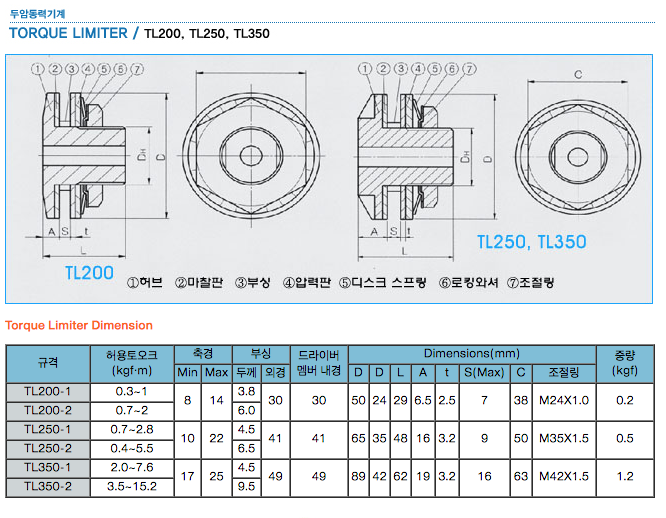Click the ⑥로킹와셔 legend item
The image size is (666, 518).
click(x=470, y=283)
